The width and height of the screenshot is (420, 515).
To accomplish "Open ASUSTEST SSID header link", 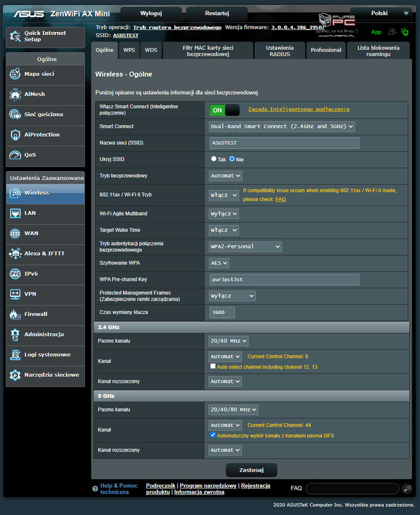I will (x=125, y=36).
